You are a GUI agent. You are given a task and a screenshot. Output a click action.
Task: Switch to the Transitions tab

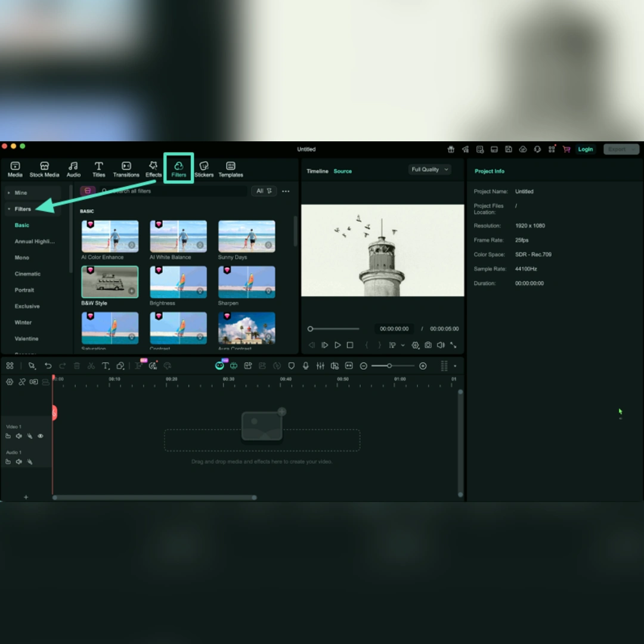pos(126,169)
